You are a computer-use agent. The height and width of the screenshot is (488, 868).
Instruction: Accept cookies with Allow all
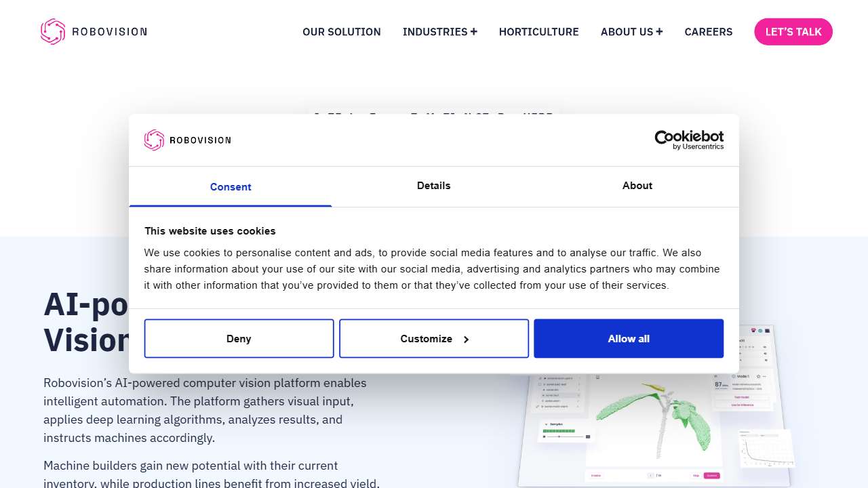tap(628, 339)
